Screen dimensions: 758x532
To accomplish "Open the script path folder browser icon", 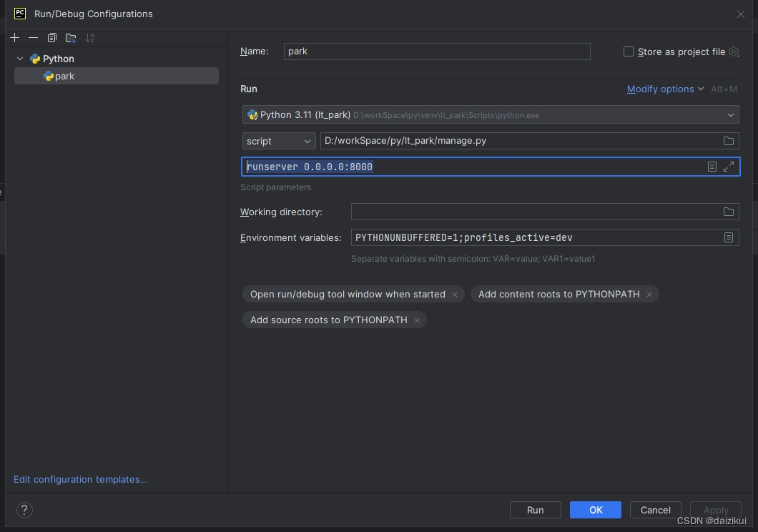I will 728,141.
